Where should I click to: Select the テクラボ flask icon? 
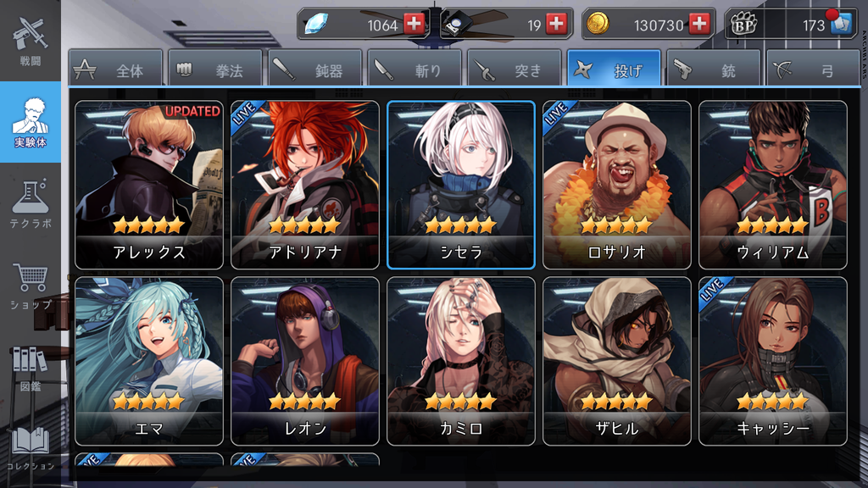pos(30,203)
